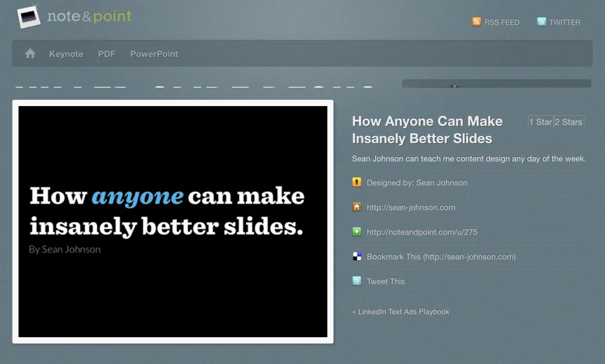Open the PDF category tab

107,54
